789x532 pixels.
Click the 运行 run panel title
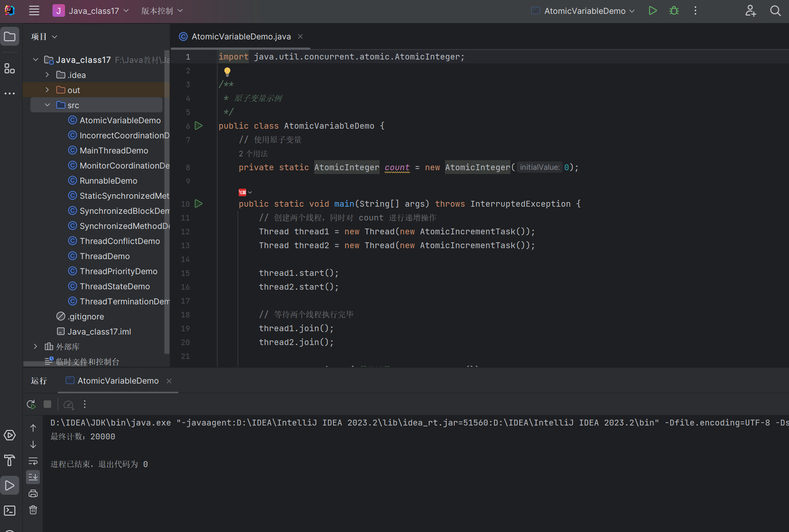[39, 381]
